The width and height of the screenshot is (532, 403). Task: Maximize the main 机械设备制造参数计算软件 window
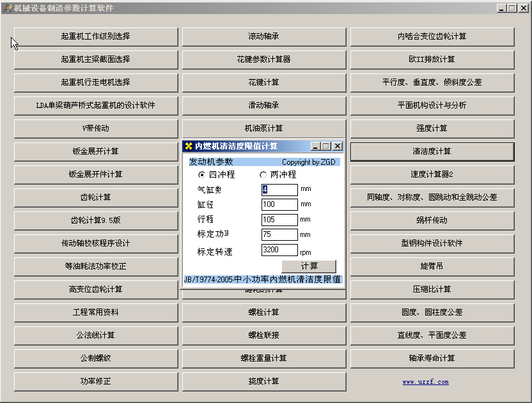[x=512, y=8]
